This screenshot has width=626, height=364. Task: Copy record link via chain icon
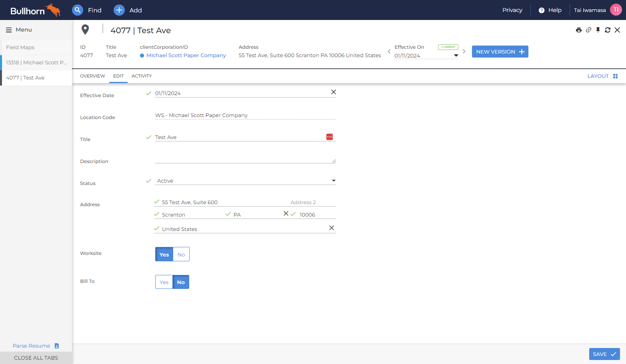point(588,30)
